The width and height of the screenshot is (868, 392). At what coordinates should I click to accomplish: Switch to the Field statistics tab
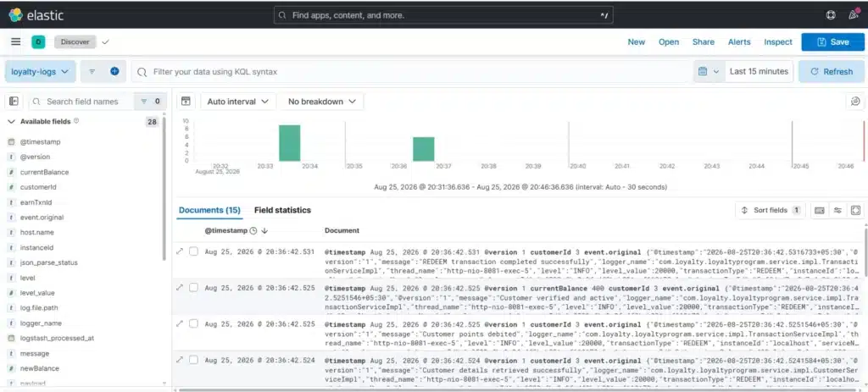282,210
